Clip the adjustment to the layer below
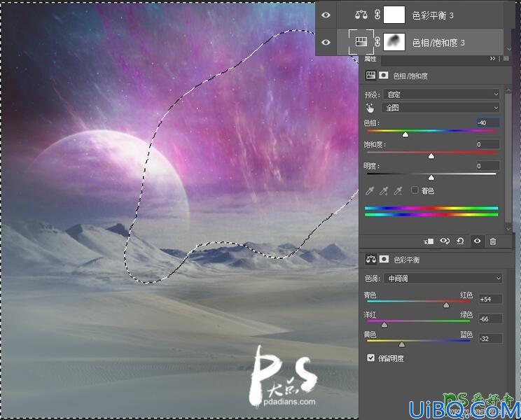 [429, 241]
